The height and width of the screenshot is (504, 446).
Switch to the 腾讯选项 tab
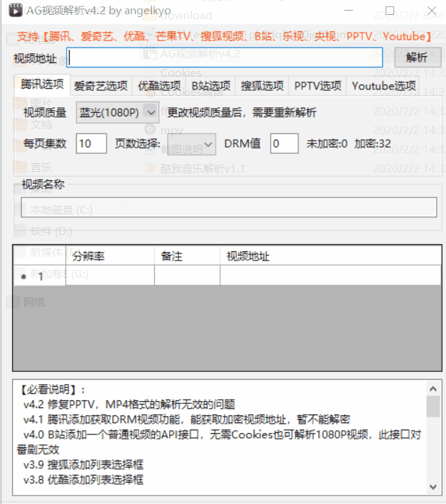[x=42, y=84]
